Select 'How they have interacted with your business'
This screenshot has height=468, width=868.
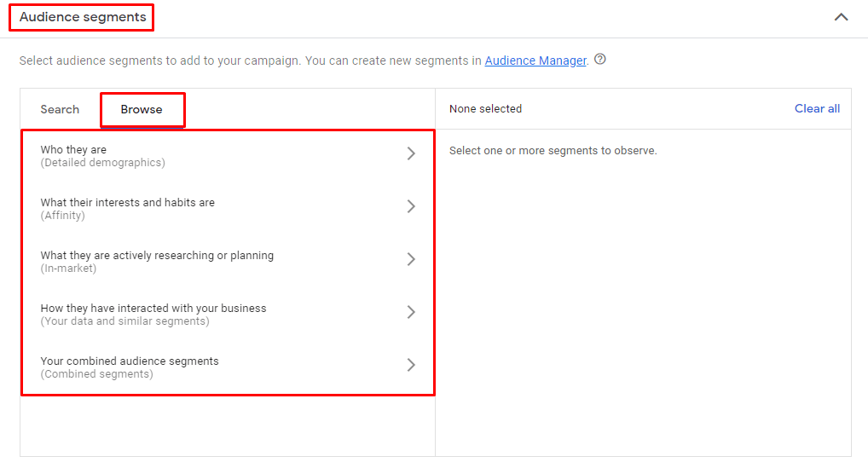pos(153,308)
